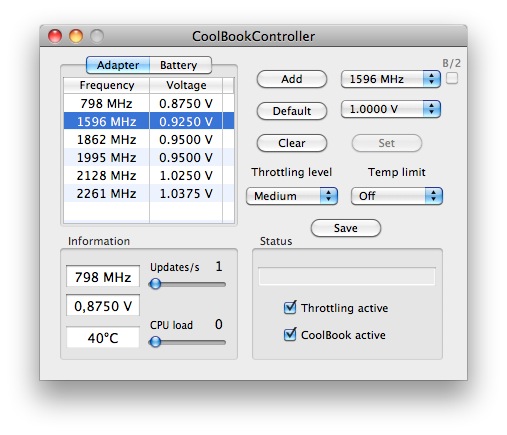Select the 798 MHz table row
507x435 pixels.
149,103
